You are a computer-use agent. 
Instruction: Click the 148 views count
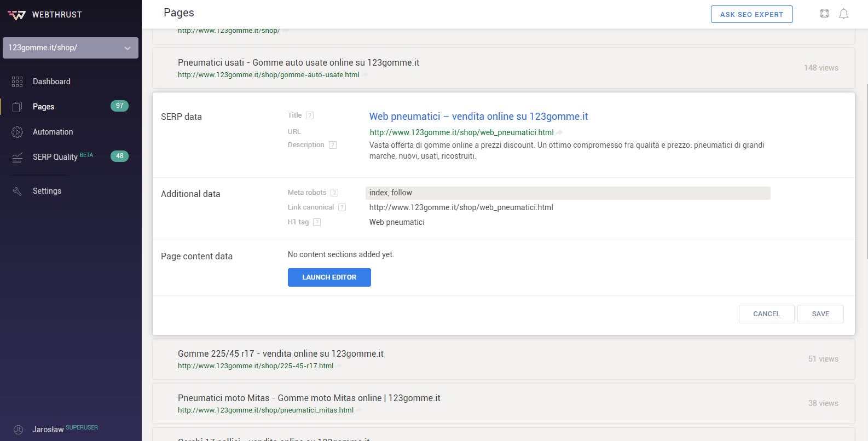[x=821, y=68]
